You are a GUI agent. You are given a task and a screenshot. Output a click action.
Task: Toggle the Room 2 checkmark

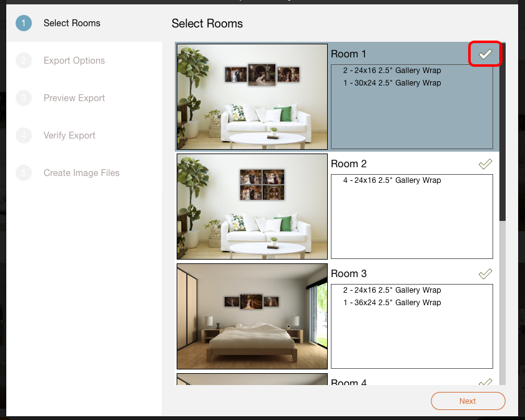coord(485,164)
